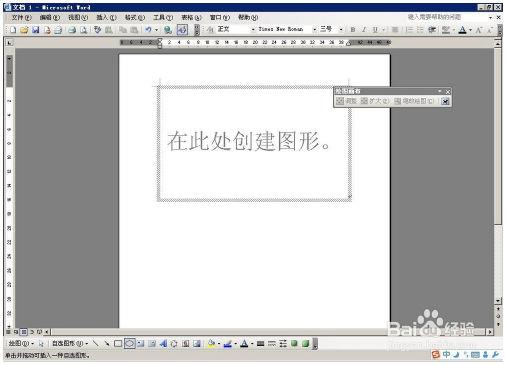Select the Line tool in Drawing toolbar
This screenshot has width=506, height=365.
(x=96, y=343)
